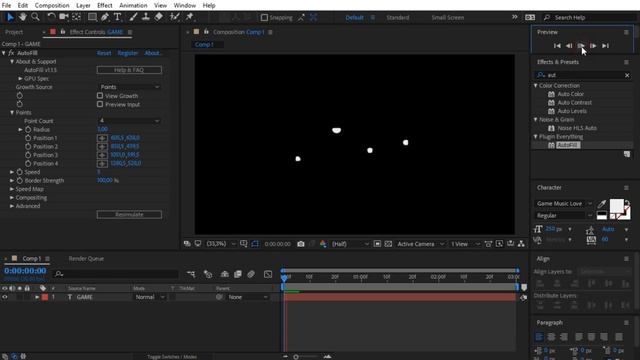Open 1 View layout dropdown
The height and width of the screenshot is (360, 640).
(x=465, y=244)
